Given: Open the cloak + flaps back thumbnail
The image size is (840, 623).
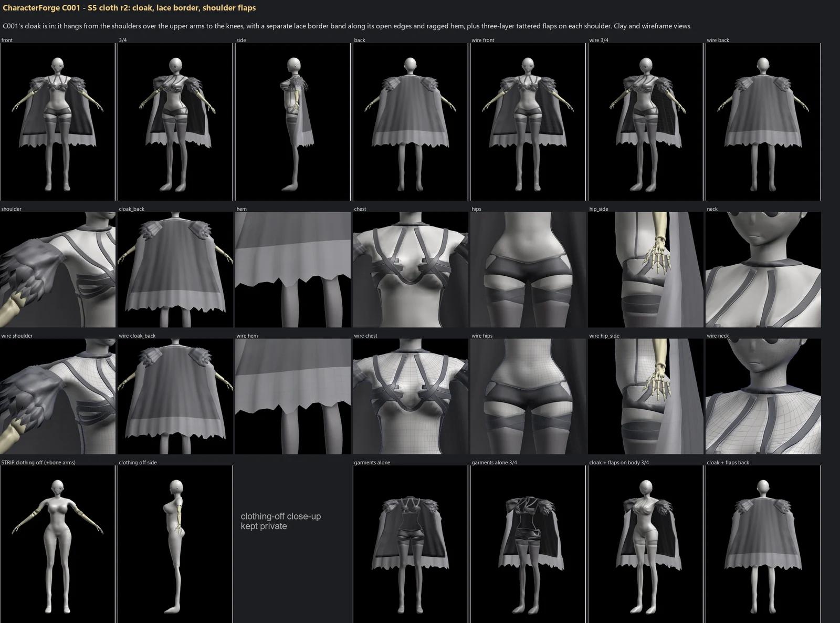Looking at the screenshot, I should tap(763, 544).
